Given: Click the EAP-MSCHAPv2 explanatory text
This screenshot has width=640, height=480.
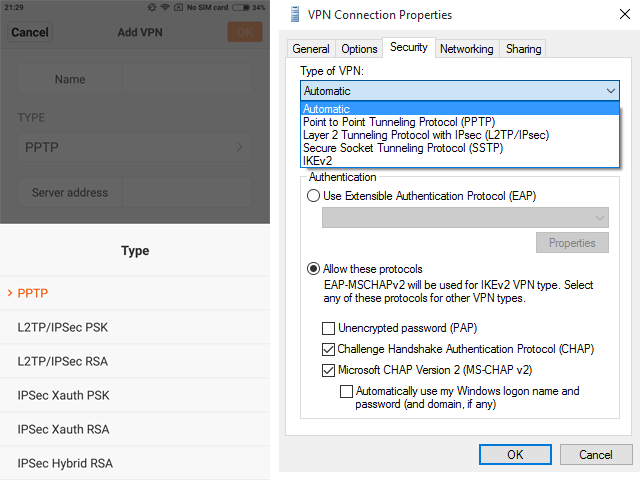Looking at the screenshot, I should coord(458,291).
